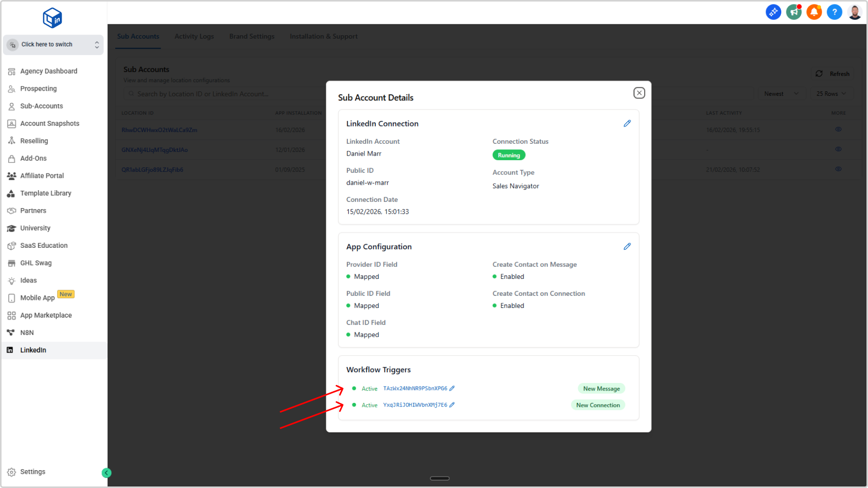Click the location search input field
The width and height of the screenshot is (868, 488).
click(224, 94)
